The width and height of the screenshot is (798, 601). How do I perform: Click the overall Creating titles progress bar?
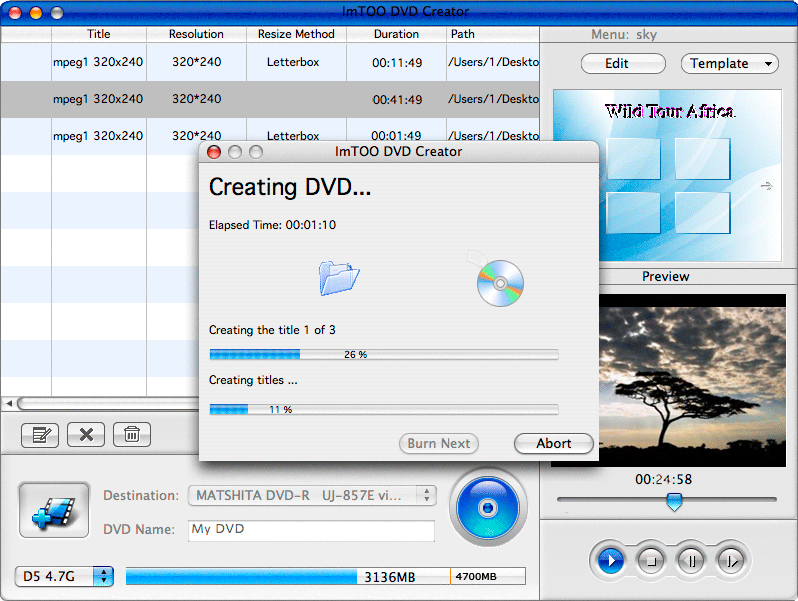click(384, 409)
